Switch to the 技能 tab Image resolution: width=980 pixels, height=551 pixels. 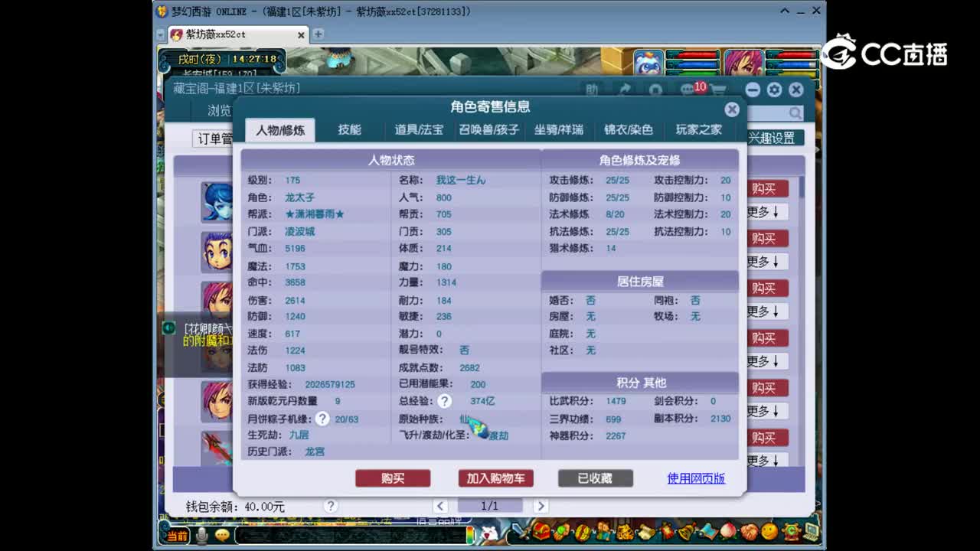349,130
